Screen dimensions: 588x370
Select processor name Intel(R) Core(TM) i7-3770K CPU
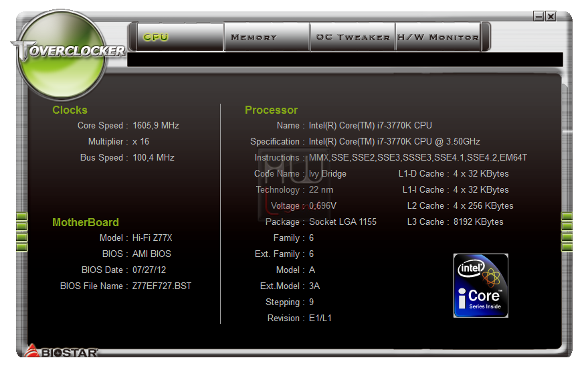(370, 125)
